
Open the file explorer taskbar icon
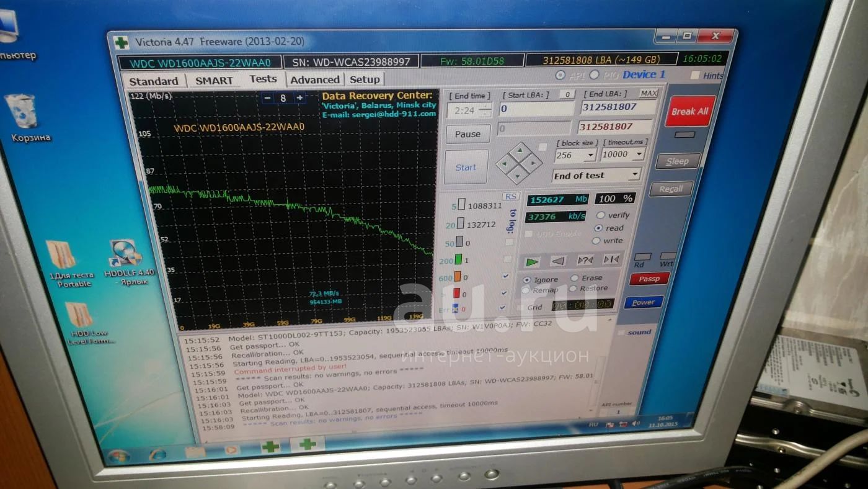(x=195, y=452)
